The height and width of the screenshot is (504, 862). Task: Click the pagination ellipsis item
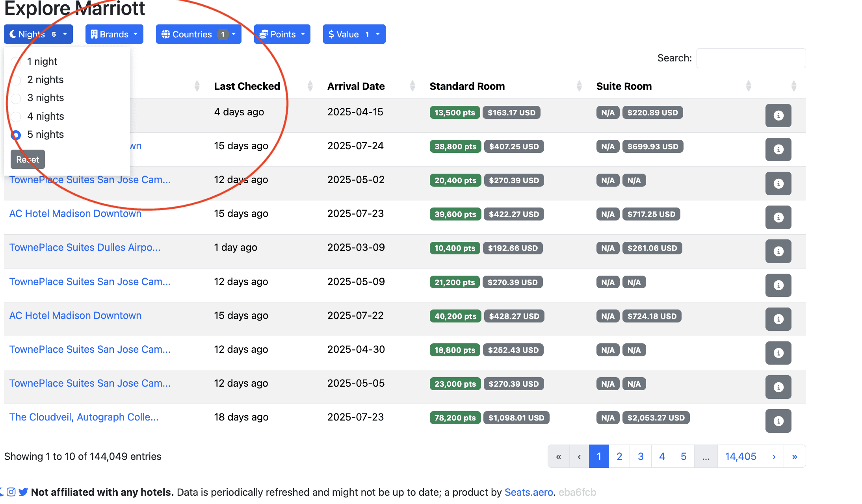(x=706, y=456)
